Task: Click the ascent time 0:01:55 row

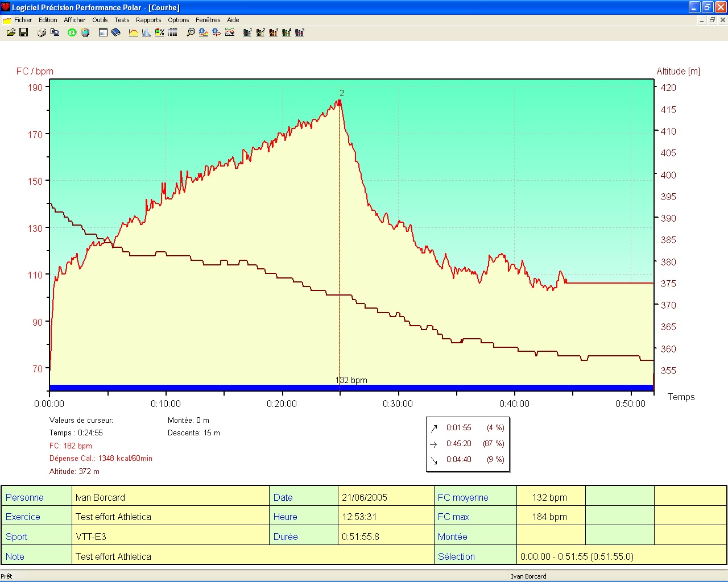Action: tap(468, 427)
